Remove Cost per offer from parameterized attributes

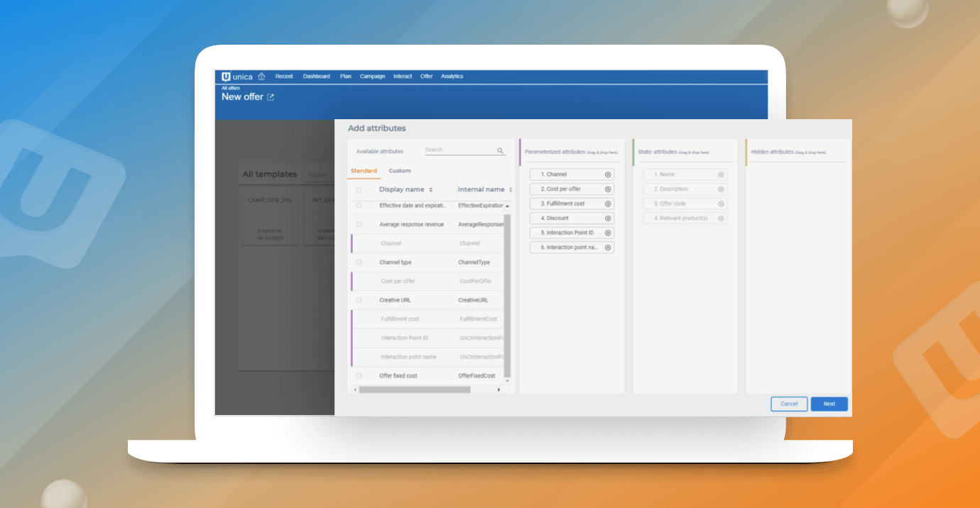pos(608,189)
